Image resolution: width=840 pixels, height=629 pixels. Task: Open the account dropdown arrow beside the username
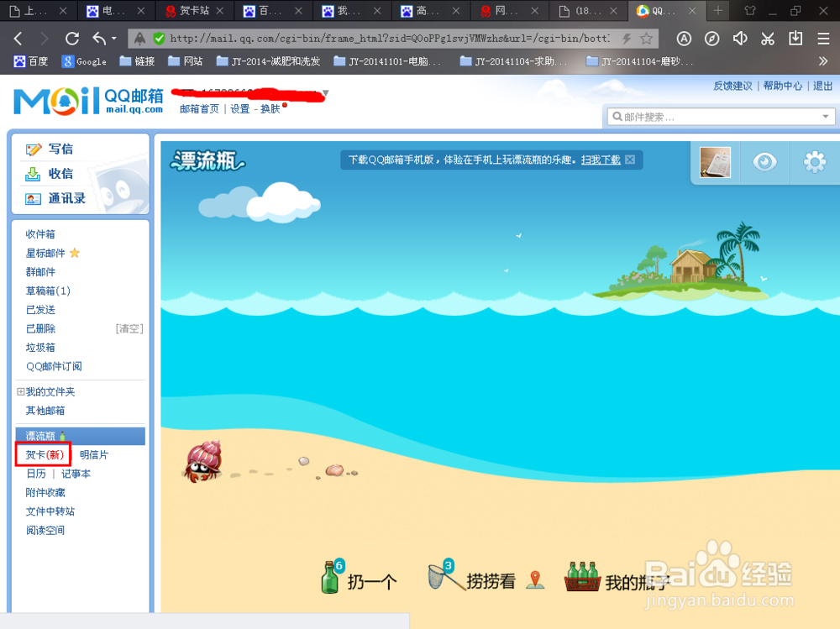point(324,93)
